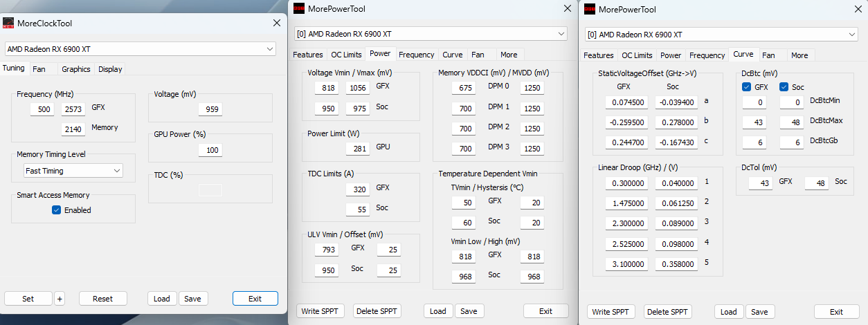Click the DcTol Soc field showing 48
The width and height of the screenshot is (868, 325).
pos(817,183)
